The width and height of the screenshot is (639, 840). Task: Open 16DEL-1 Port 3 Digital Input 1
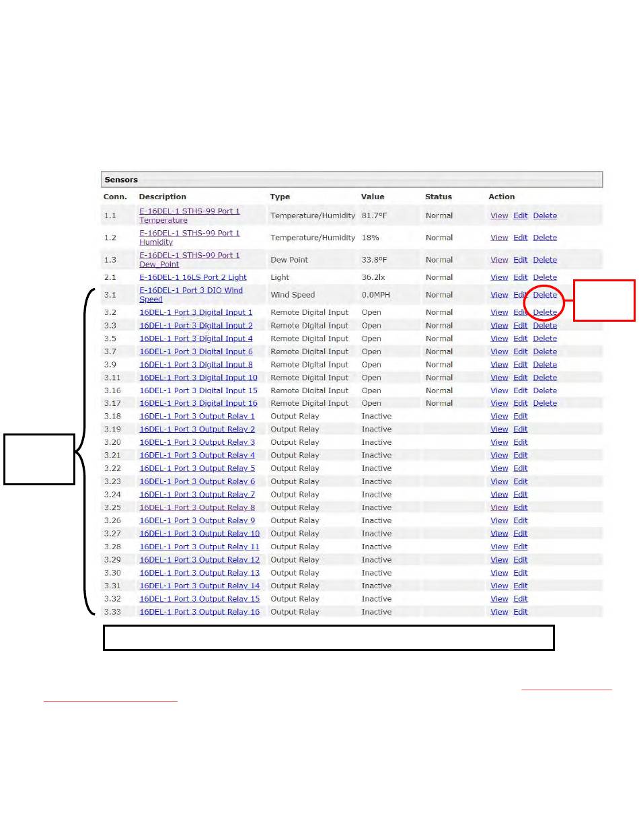point(196,312)
